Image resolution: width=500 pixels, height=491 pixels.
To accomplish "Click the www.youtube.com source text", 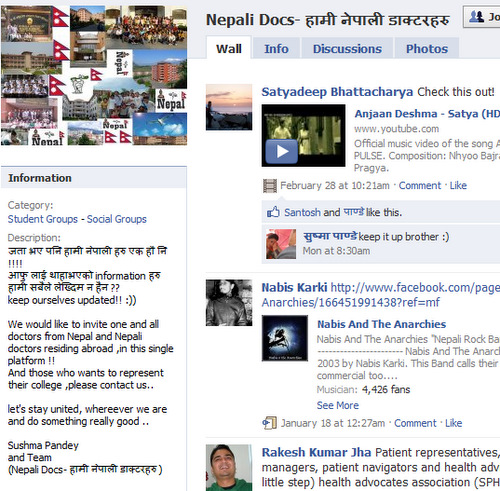I will click(396, 129).
